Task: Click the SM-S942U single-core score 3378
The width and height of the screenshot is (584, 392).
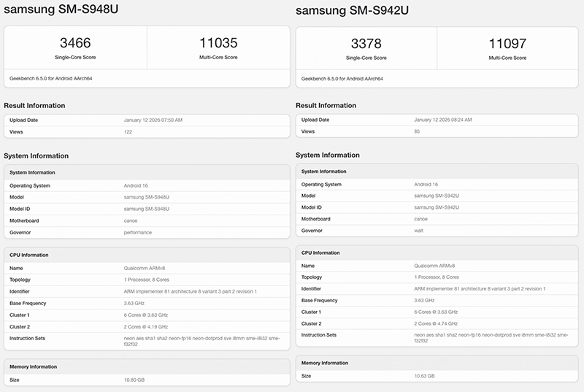Action: 366,42
